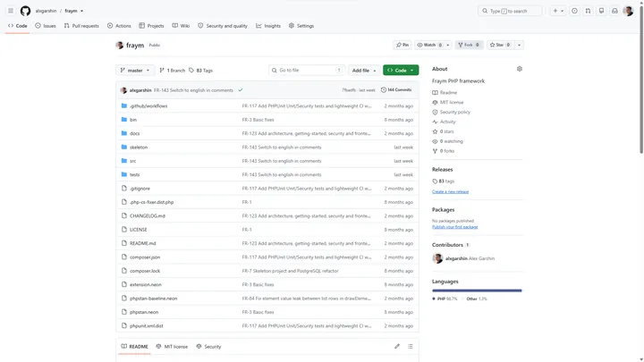Screen dimensions: 644x362
Task: Switch to the Pull requests tab
Action: pyautogui.click(x=81, y=25)
